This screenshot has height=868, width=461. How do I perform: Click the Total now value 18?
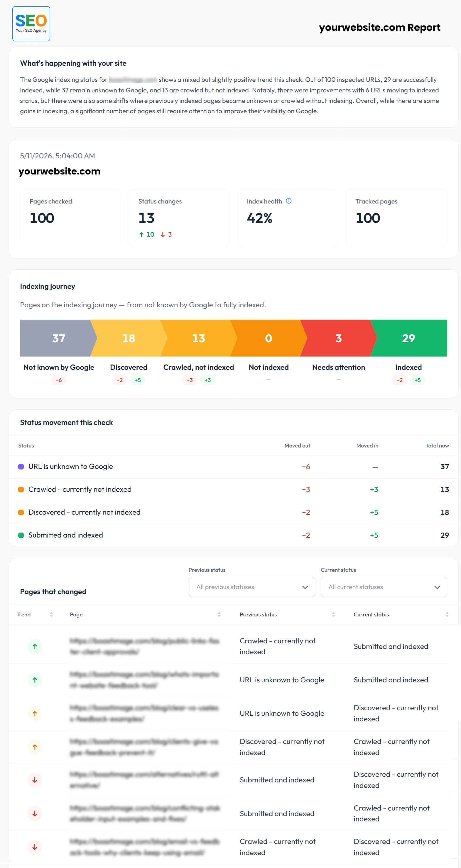(x=445, y=513)
